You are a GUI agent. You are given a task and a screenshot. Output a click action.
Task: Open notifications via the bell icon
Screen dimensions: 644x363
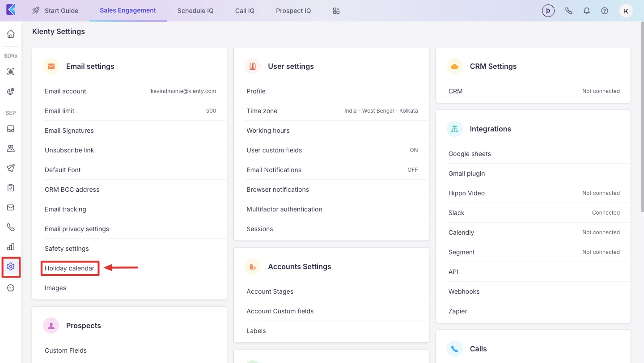coord(587,11)
